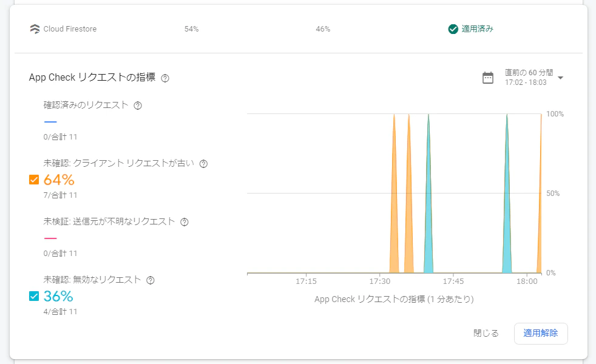The height and width of the screenshot is (364, 596).
Task: Open the 直前の 60 分間 time range selector
Action: pyautogui.click(x=523, y=78)
